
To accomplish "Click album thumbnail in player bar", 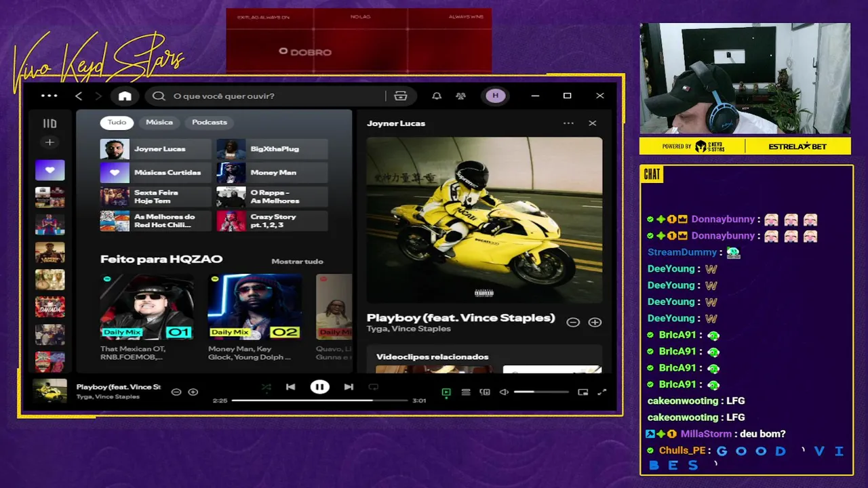I will pos(50,392).
